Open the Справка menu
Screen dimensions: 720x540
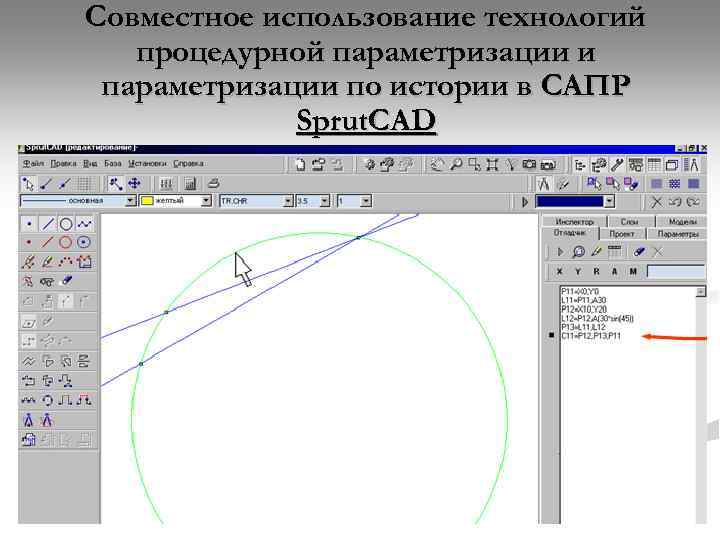(x=188, y=163)
